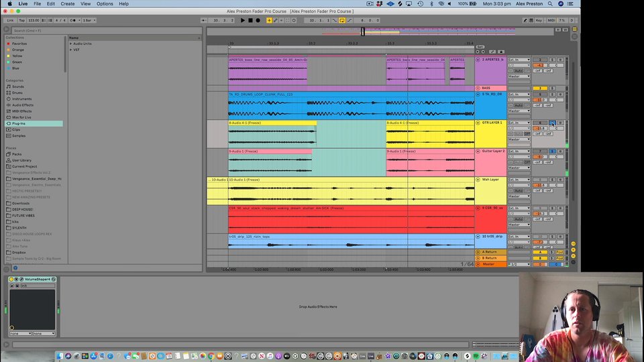Open the Create menu

coord(68,4)
